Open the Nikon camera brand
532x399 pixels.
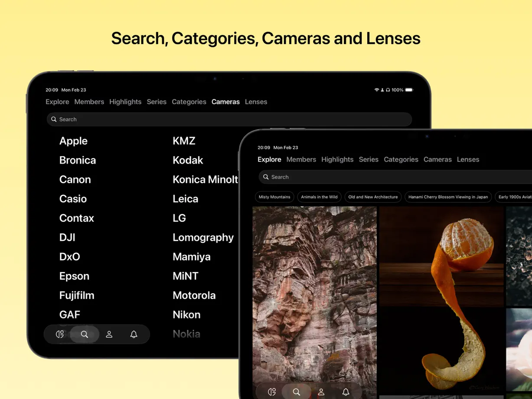pyautogui.click(x=186, y=314)
